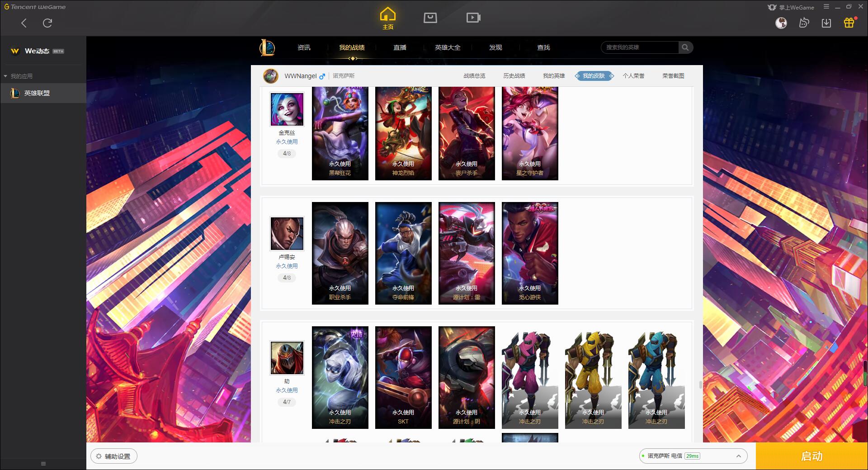Screen dimensions: 868x470
Task: Click the sidebar collapse handle at bottom
Action: 43,464
